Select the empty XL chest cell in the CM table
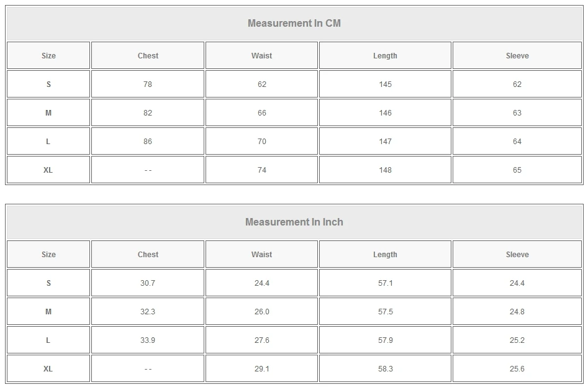The image size is (588, 387). 148,170
